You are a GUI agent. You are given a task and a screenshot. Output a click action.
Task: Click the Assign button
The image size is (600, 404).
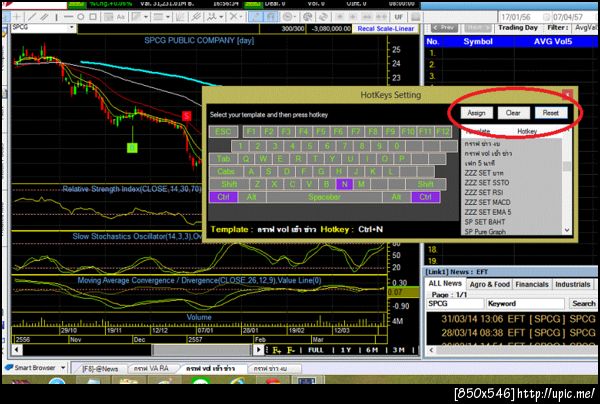[476, 113]
